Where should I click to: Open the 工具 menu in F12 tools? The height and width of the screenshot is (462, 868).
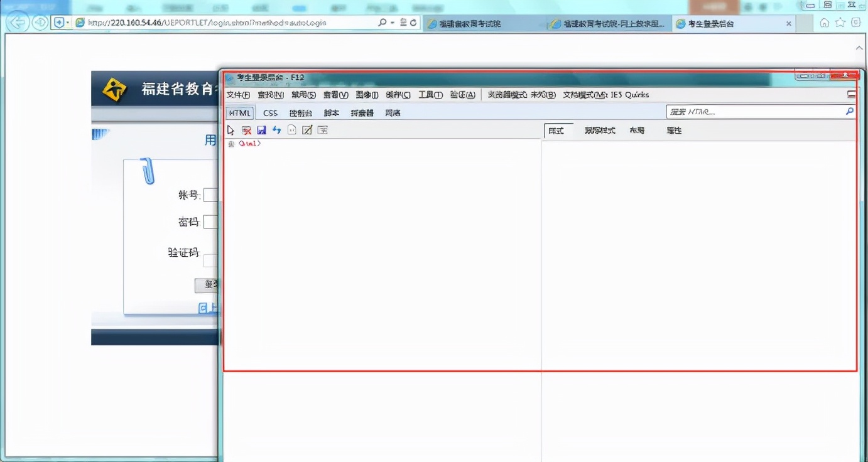tap(430, 94)
